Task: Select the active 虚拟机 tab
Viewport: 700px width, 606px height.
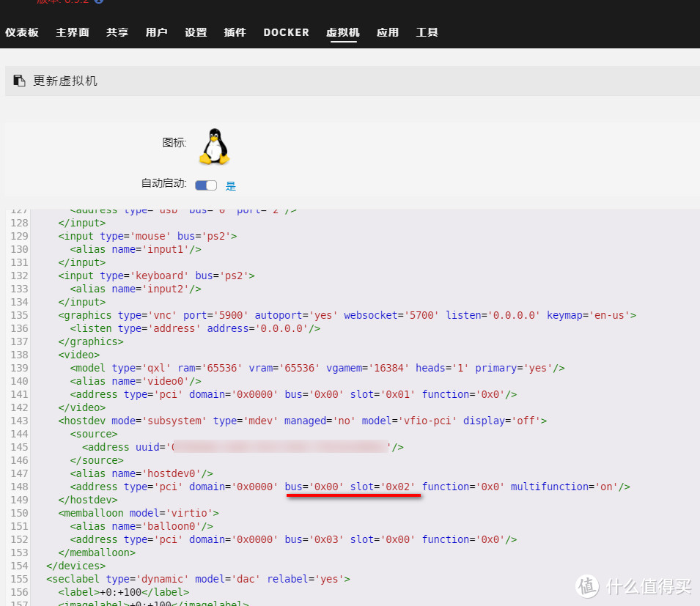Action: [x=342, y=32]
